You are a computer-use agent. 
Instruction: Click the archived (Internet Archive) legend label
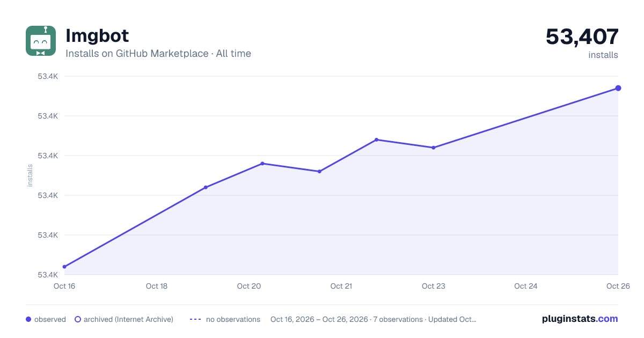point(128,319)
